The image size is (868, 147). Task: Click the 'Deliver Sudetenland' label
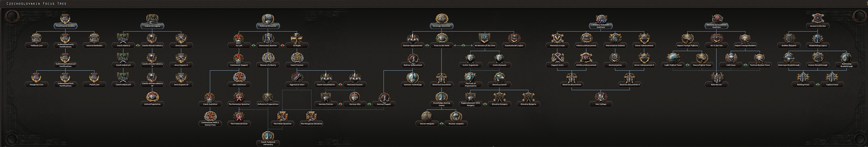412,65
